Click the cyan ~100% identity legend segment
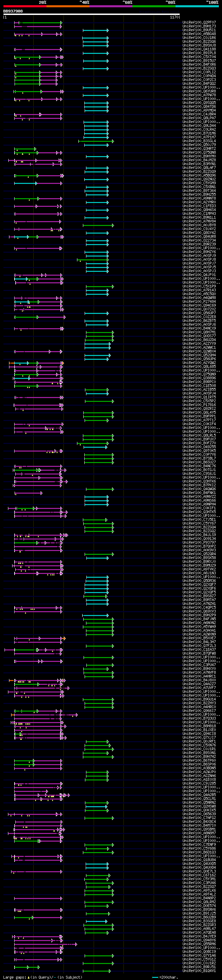 [x=197, y=6]
